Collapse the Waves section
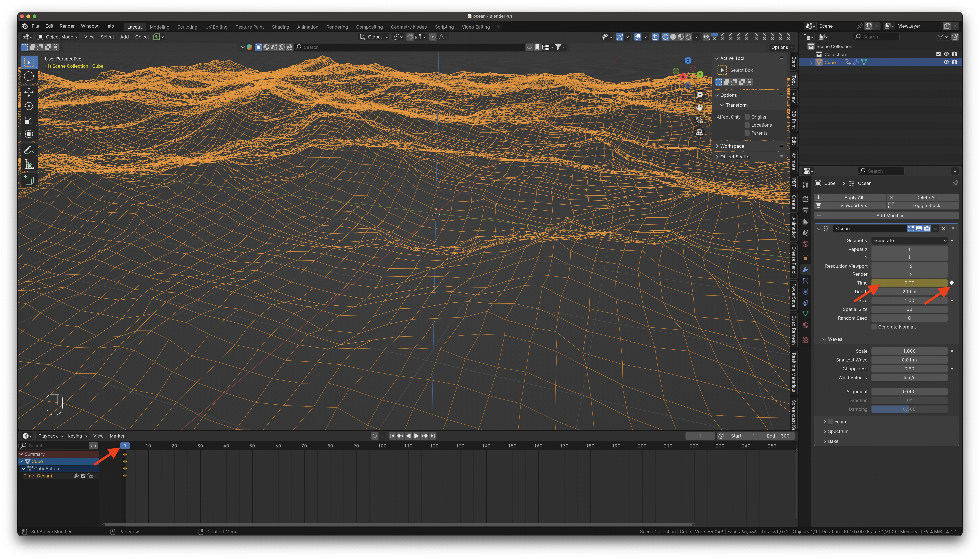Screen dimensions: 980x559 [x=835, y=339]
